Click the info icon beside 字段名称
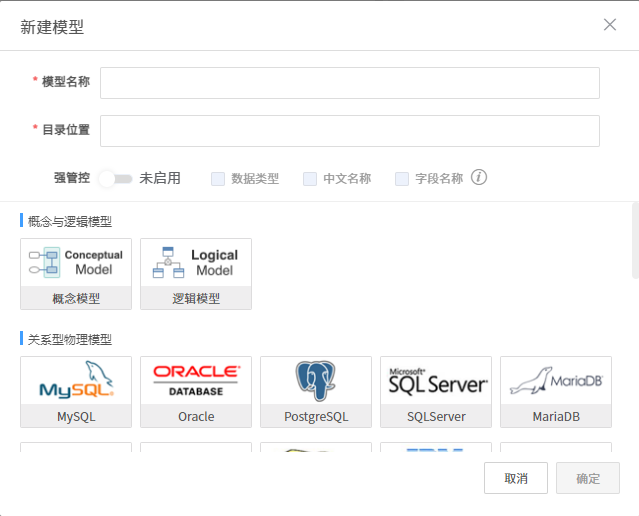The width and height of the screenshot is (639, 516). (x=479, y=177)
